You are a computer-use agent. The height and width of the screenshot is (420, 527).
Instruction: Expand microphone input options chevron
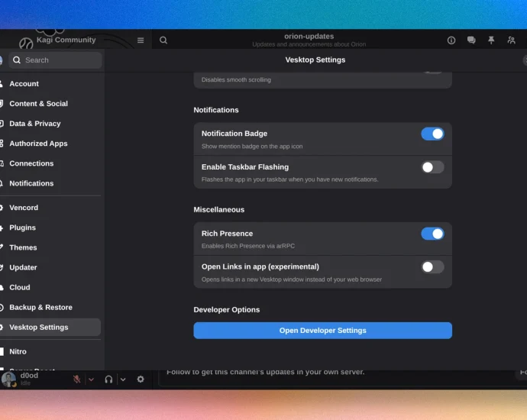pos(91,380)
